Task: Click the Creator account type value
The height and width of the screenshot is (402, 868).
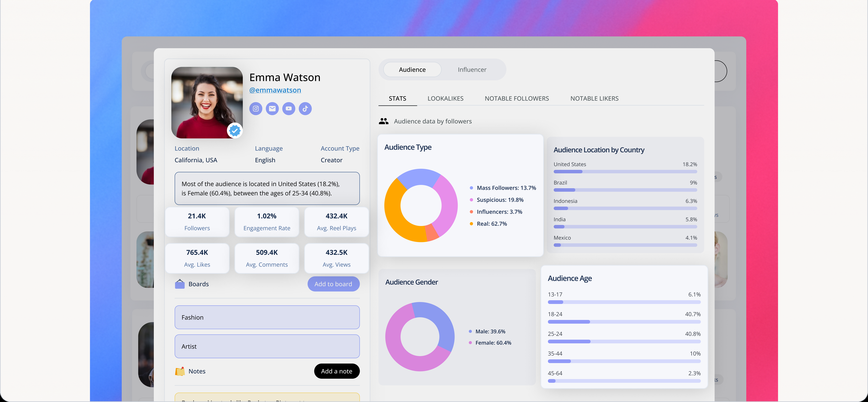Action: [331, 160]
